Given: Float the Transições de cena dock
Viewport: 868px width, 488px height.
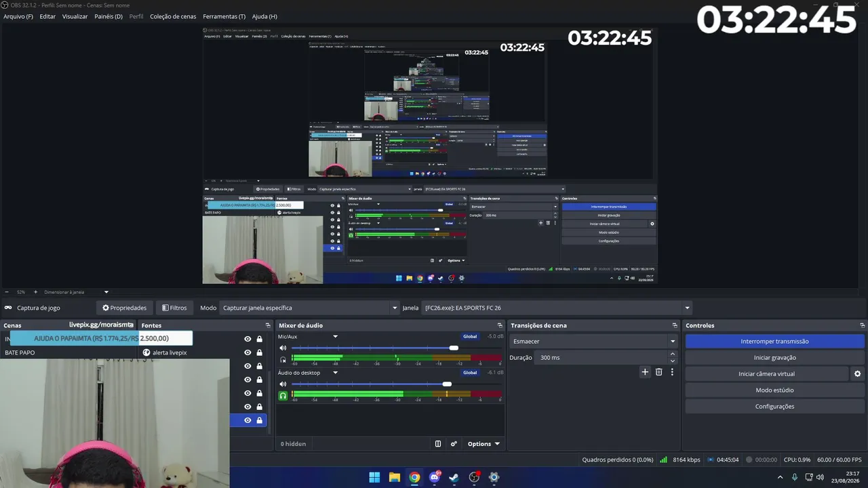Looking at the screenshot, I should click(675, 325).
